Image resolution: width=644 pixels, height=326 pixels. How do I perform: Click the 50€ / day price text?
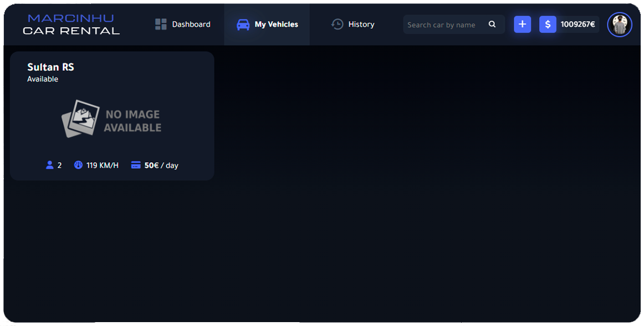click(161, 165)
